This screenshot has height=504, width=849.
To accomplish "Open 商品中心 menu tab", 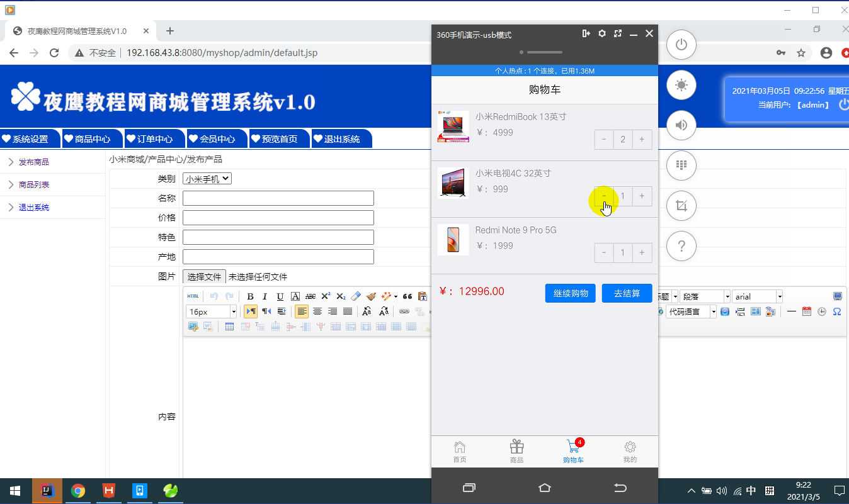I will pyautogui.click(x=93, y=139).
